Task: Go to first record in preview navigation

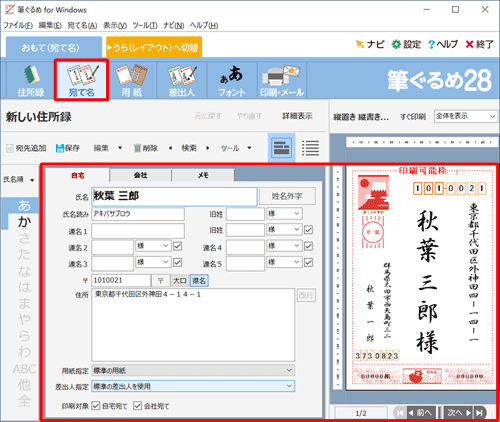Action: coord(400,413)
